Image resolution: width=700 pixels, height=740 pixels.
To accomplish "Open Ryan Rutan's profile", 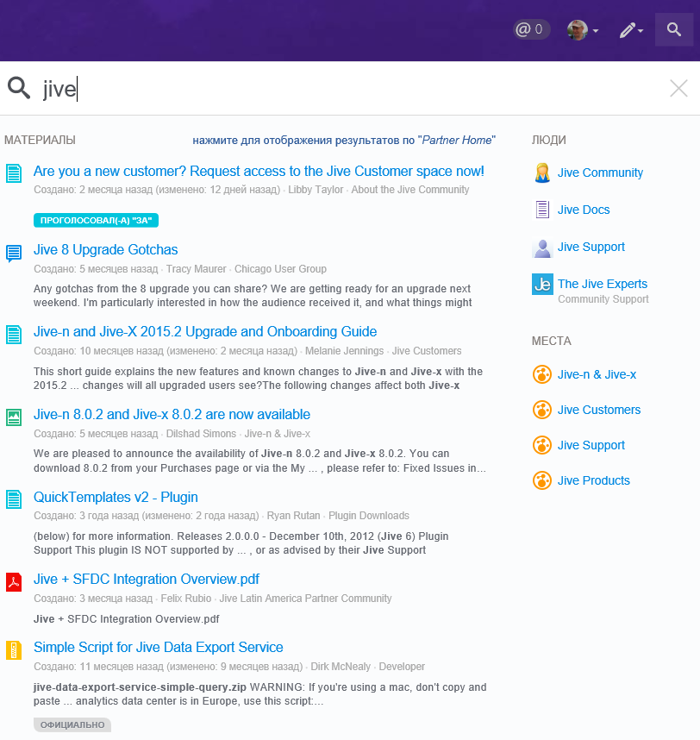I will point(293,516).
